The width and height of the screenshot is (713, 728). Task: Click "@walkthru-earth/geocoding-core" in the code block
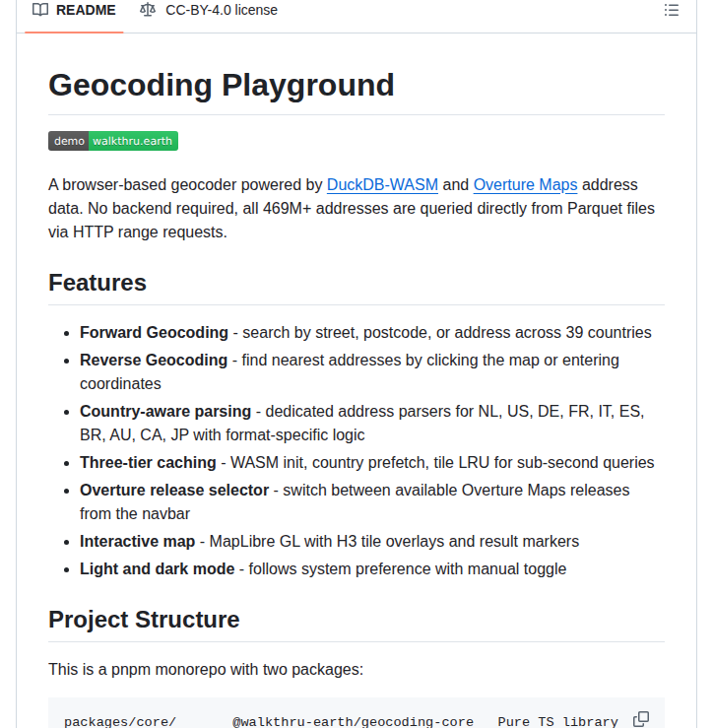pos(353,721)
